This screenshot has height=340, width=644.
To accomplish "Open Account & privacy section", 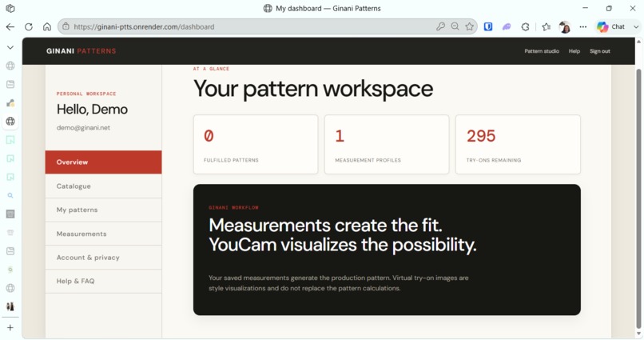I will [104, 258].
